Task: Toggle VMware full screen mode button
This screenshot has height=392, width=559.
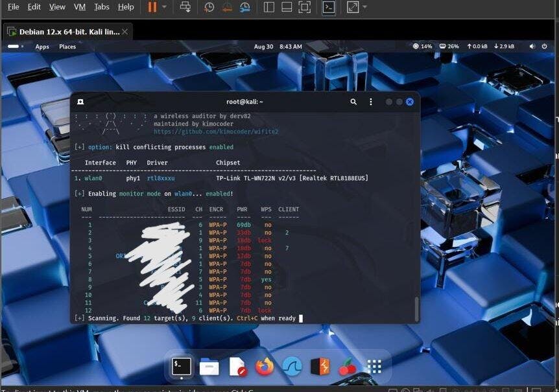Action: click(x=305, y=7)
